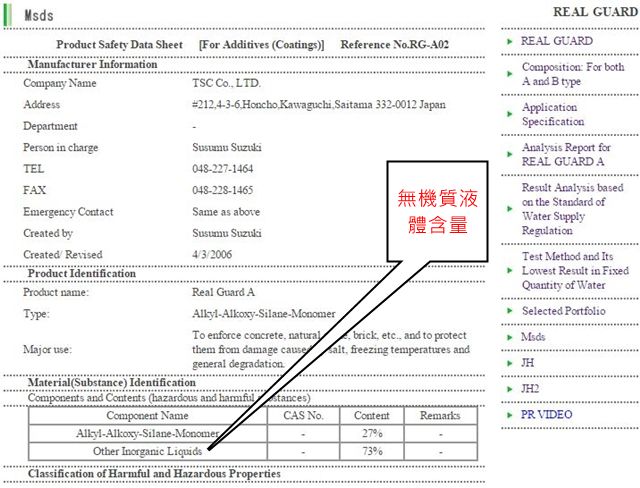This screenshot has width=640, height=488.
Task: Open the REAL GUARD sidebar link
Action: (557, 41)
